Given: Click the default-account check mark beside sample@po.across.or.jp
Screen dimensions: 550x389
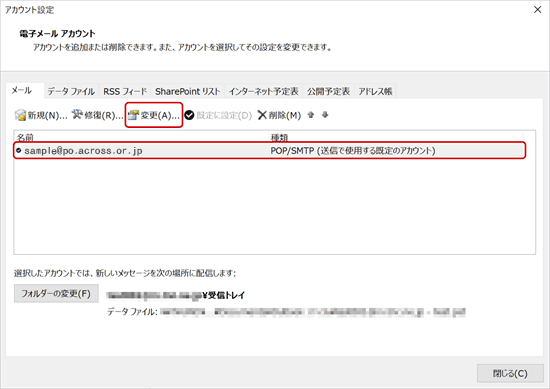Looking at the screenshot, I should point(19,150).
